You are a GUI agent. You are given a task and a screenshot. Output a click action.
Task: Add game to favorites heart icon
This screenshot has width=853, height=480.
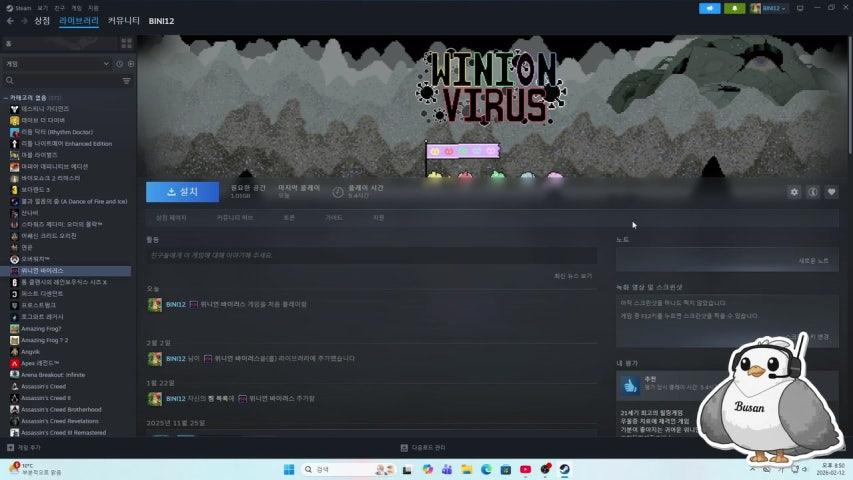coord(831,192)
